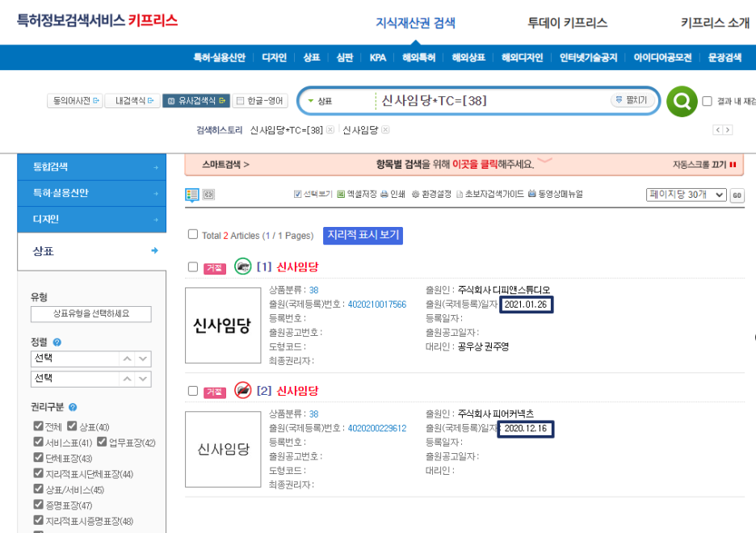Open status icon for result [1] 신사임당
This screenshot has width=756, height=533.
(x=243, y=266)
